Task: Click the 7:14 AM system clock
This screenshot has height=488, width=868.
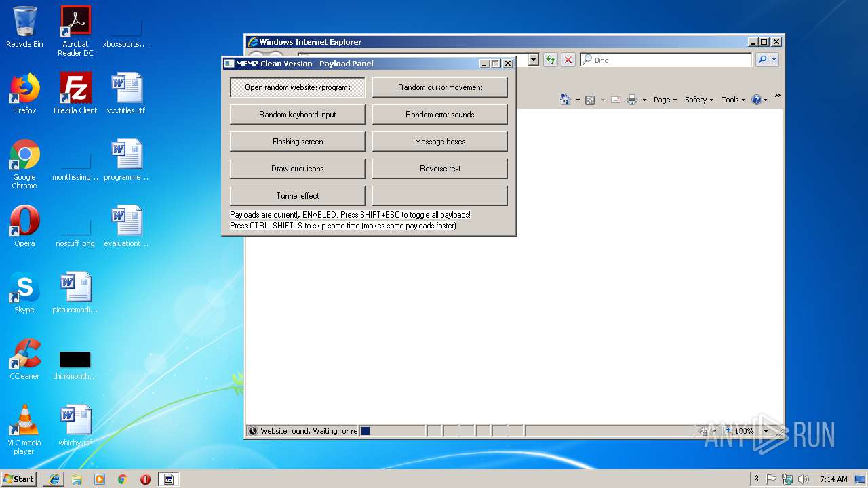Action: click(x=833, y=479)
